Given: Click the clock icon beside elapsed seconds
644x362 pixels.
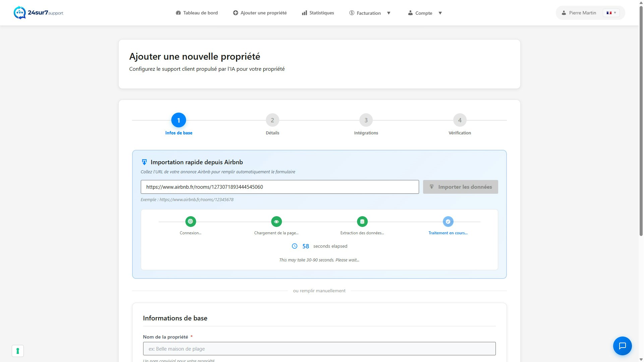Looking at the screenshot, I should point(294,246).
